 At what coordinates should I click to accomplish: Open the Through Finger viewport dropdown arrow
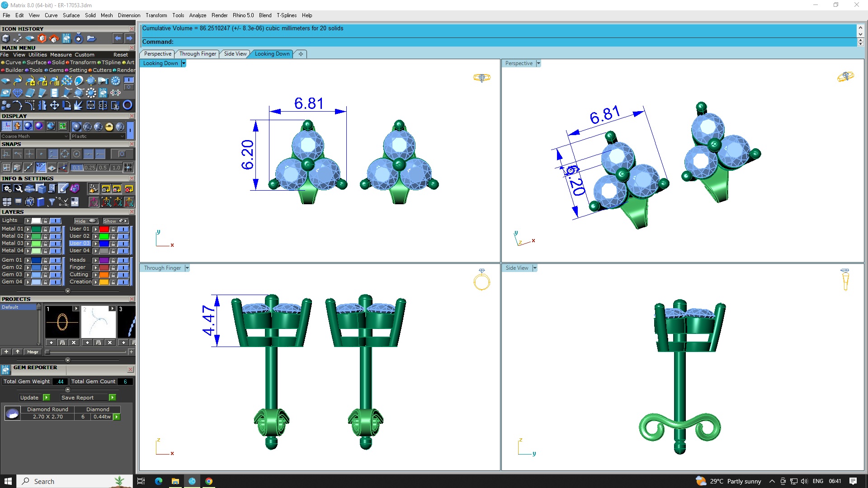[187, 268]
